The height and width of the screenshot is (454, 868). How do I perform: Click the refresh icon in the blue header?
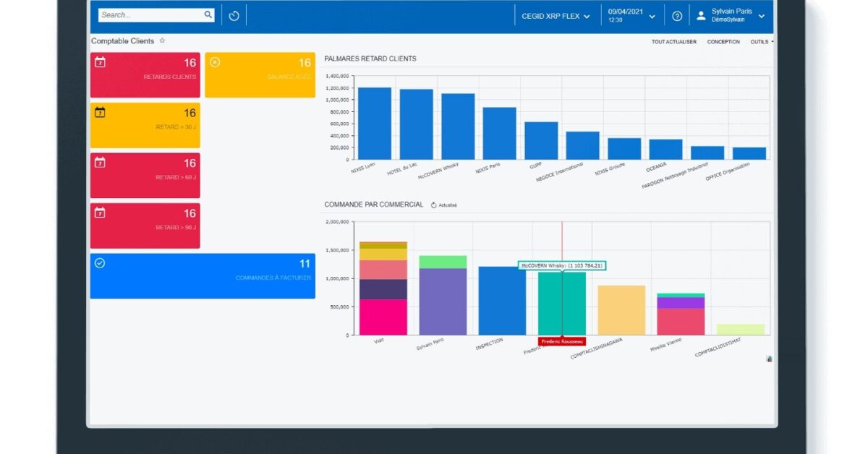(234, 14)
